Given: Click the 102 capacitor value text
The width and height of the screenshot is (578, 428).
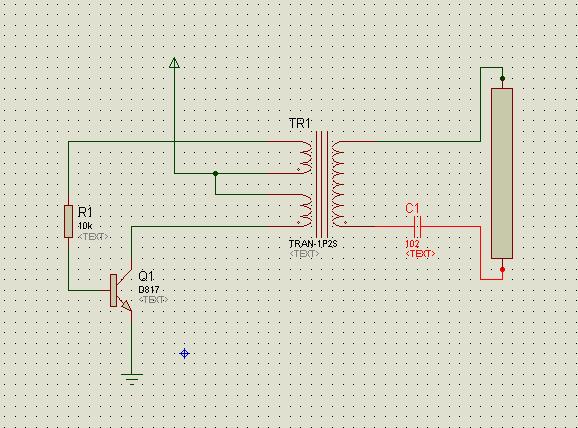Looking at the screenshot, I should pyautogui.click(x=412, y=244).
